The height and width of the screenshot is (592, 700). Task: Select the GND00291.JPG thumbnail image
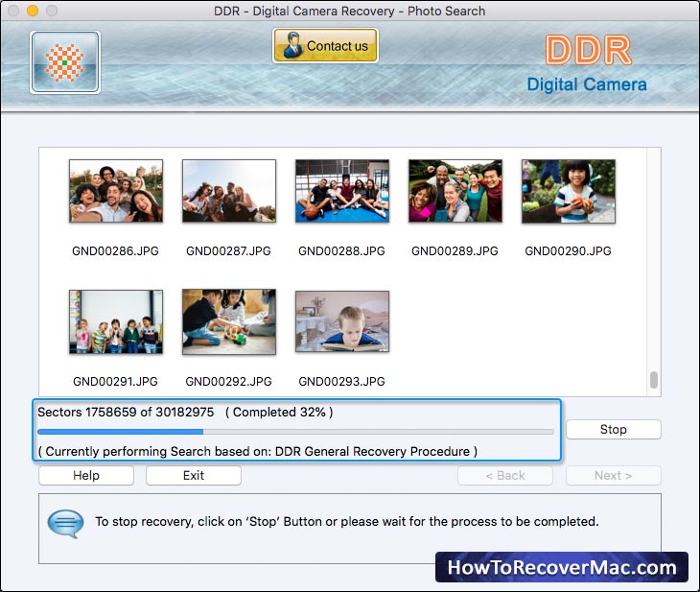[116, 321]
